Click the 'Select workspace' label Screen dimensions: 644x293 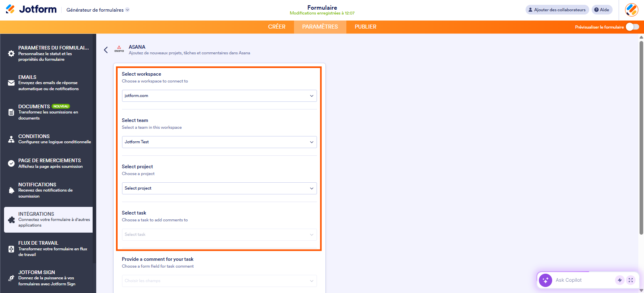tap(141, 74)
